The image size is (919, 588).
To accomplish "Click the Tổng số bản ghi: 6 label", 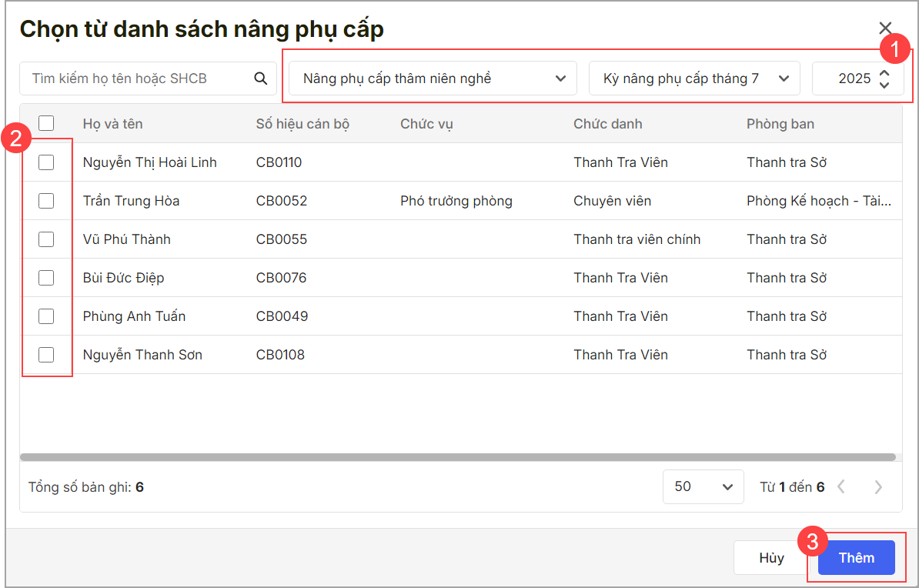I will click(86, 487).
